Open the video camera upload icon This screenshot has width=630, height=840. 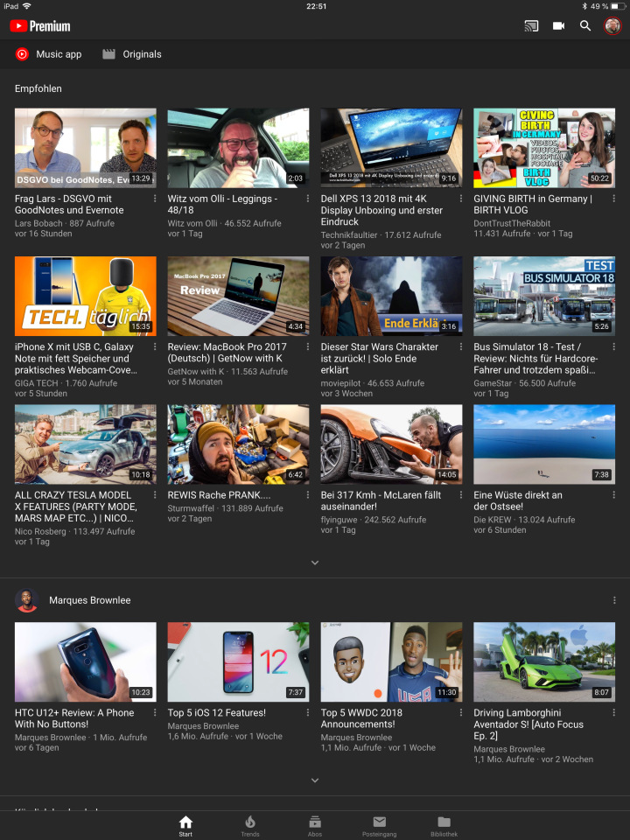[558, 26]
